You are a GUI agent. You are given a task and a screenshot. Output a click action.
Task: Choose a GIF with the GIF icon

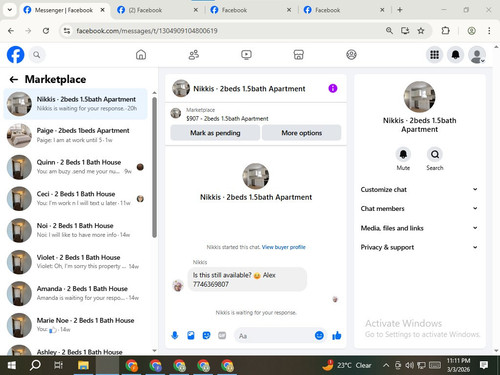pyautogui.click(x=222, y=335)
